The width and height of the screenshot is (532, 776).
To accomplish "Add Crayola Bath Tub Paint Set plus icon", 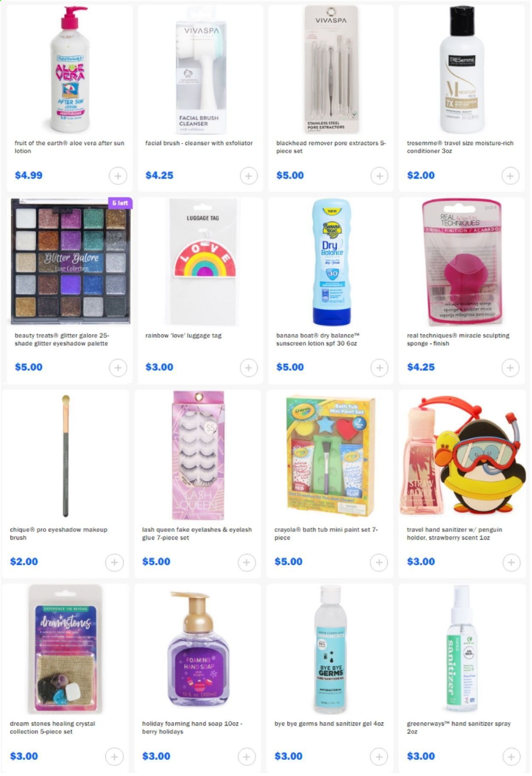I will click(x=379, y=562).
